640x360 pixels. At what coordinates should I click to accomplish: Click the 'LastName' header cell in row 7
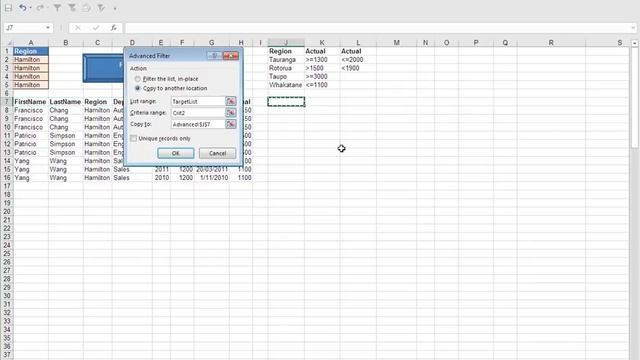click(66, 102)
